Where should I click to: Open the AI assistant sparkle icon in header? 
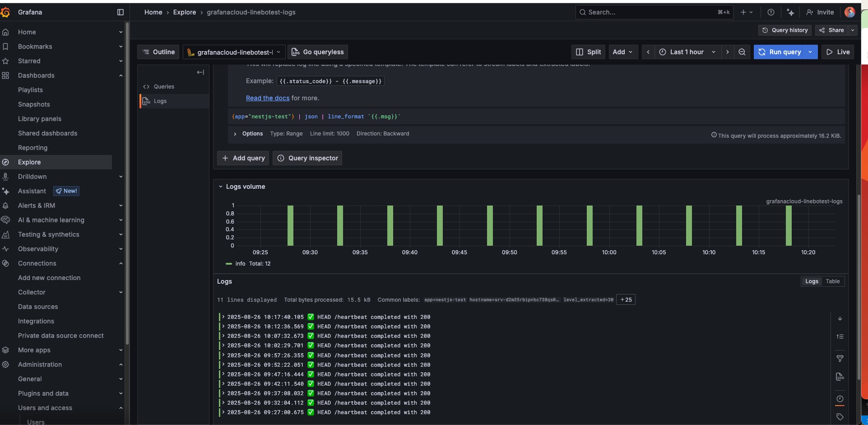(790, 12)
